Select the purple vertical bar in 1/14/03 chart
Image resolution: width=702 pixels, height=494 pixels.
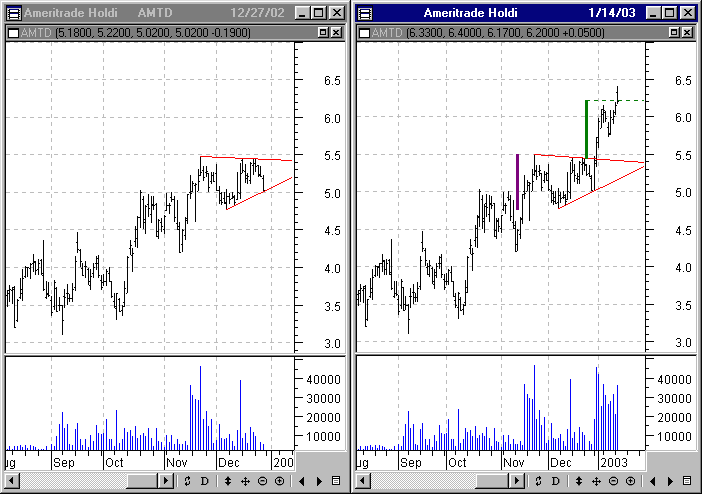pos(518,182)
